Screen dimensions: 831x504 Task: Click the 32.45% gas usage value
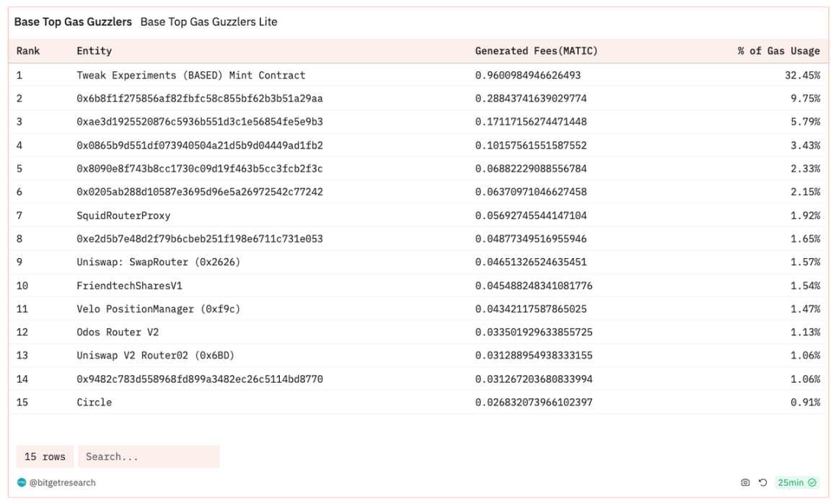tap(802, 75)
